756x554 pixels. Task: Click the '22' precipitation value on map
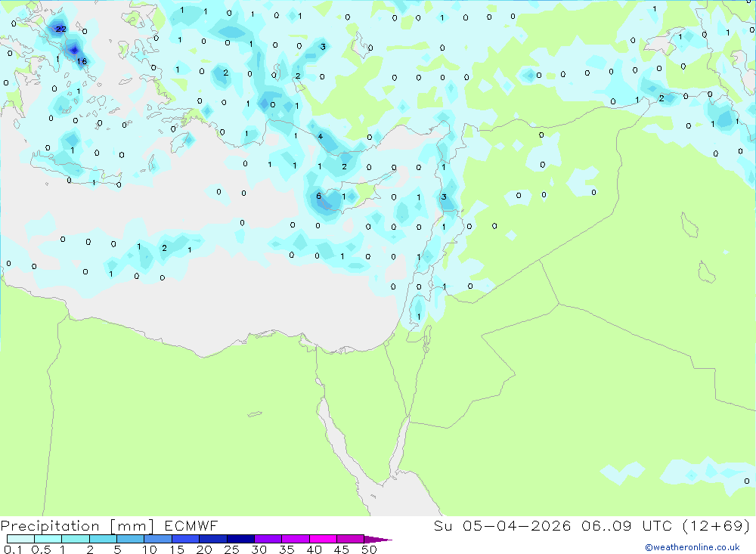click(60, 29)
